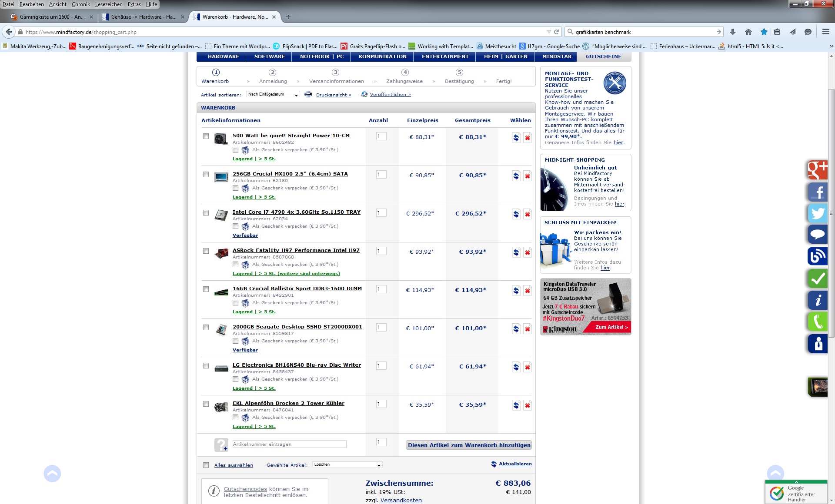This screenshot has width=835, height=504.
Task: Click the phone contact sidebar icon
Action: click(817, 322)
